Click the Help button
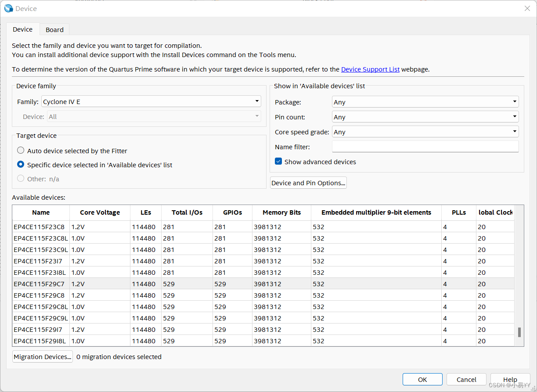This screenshot has height=392, width=537. coord(510,379)
